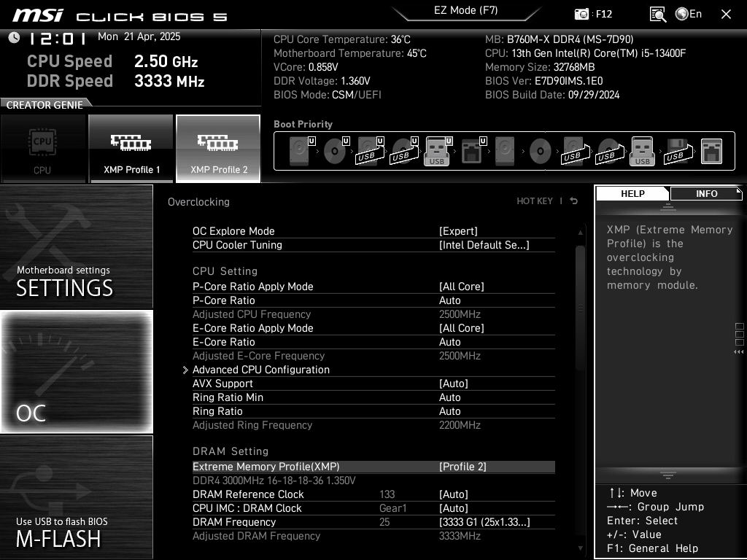Open the CPU Cooler Tuning option

click(373, 245)
